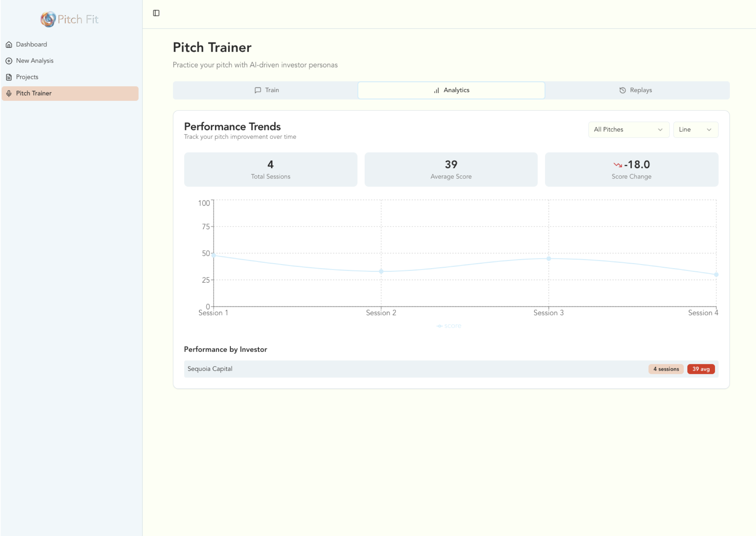Collapse the sidebar with the panel icon
756x536 pixels.
(156, 13)
